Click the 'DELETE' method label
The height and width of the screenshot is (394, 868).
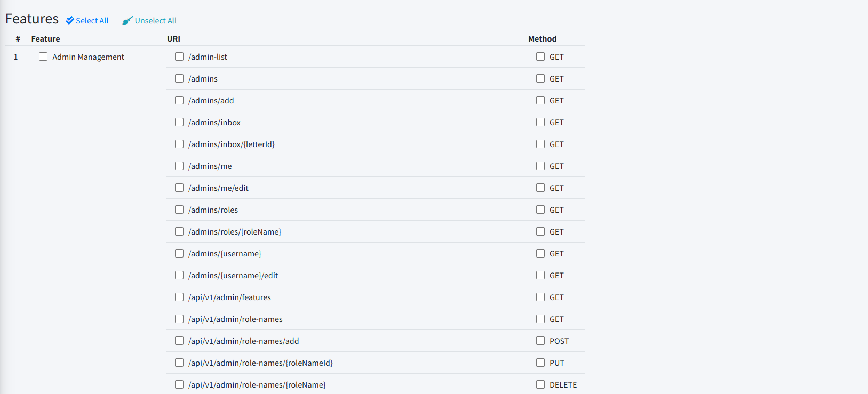coord(563,385)
